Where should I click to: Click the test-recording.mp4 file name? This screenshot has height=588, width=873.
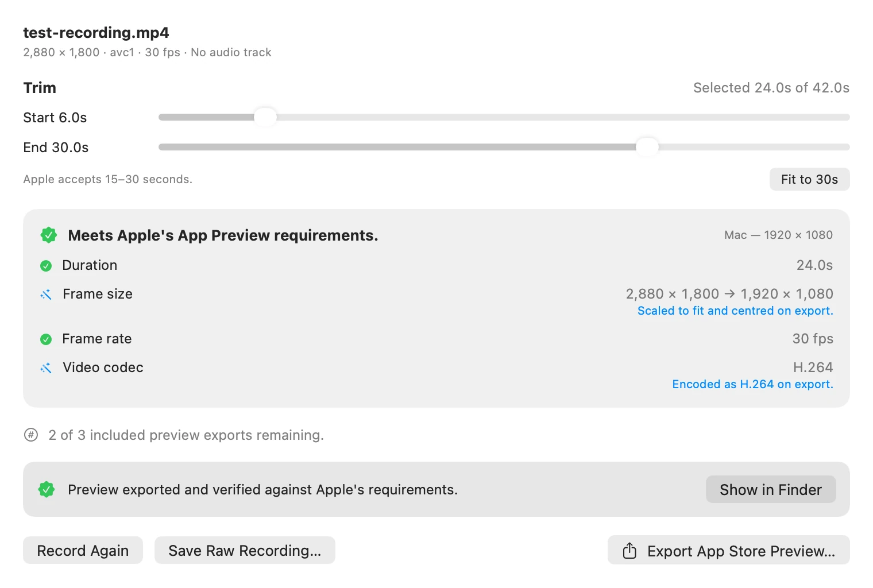(96, 33)
